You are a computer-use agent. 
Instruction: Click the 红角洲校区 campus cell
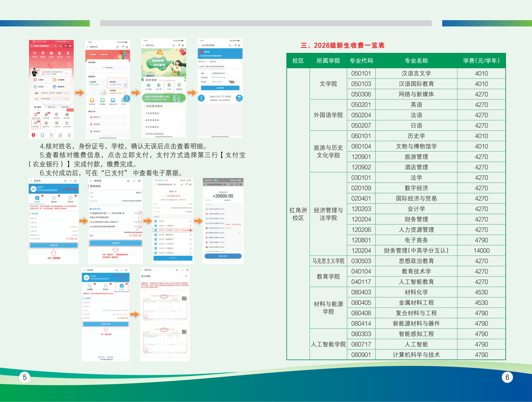pos(298,214)
